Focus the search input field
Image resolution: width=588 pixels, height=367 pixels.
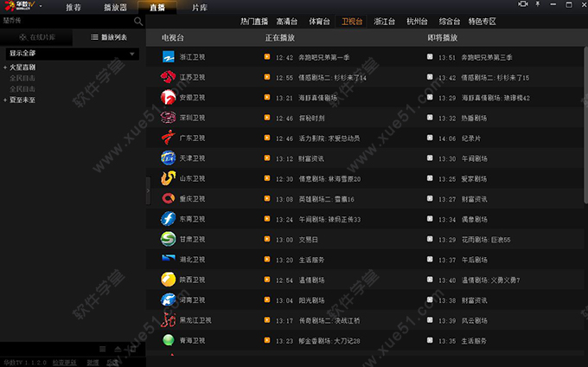point(67,21)
